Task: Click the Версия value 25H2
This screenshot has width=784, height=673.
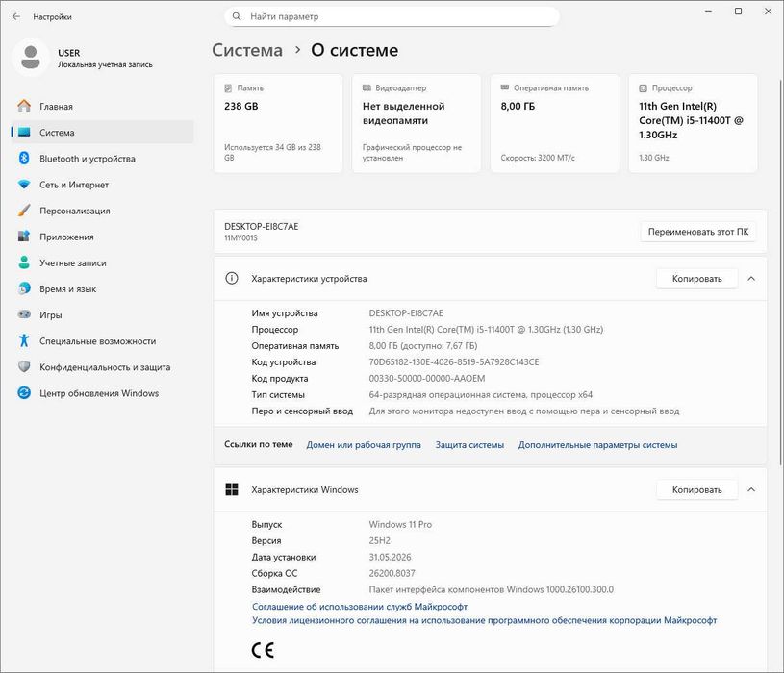Action: [x=380, y=540]
